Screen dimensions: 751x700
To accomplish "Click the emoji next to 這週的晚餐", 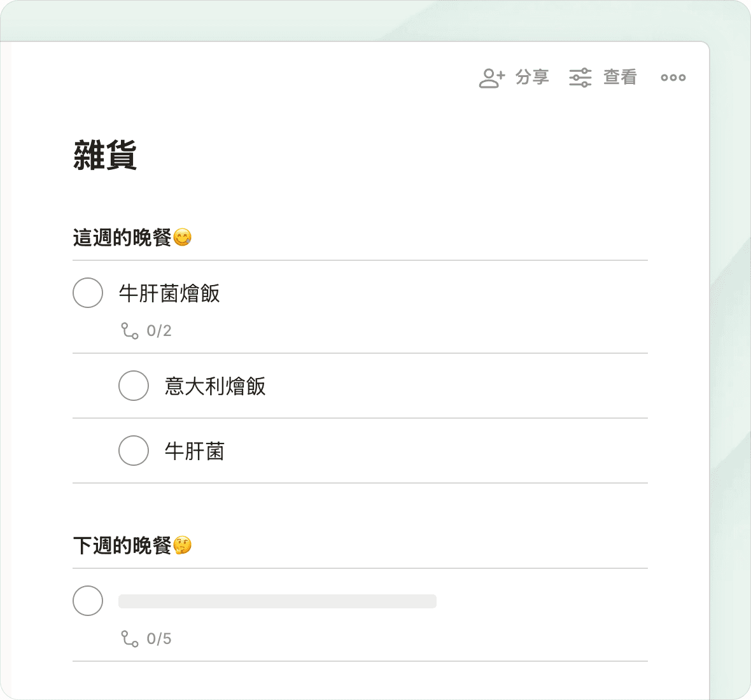I will pyautogui.click(x=183, y=238).
